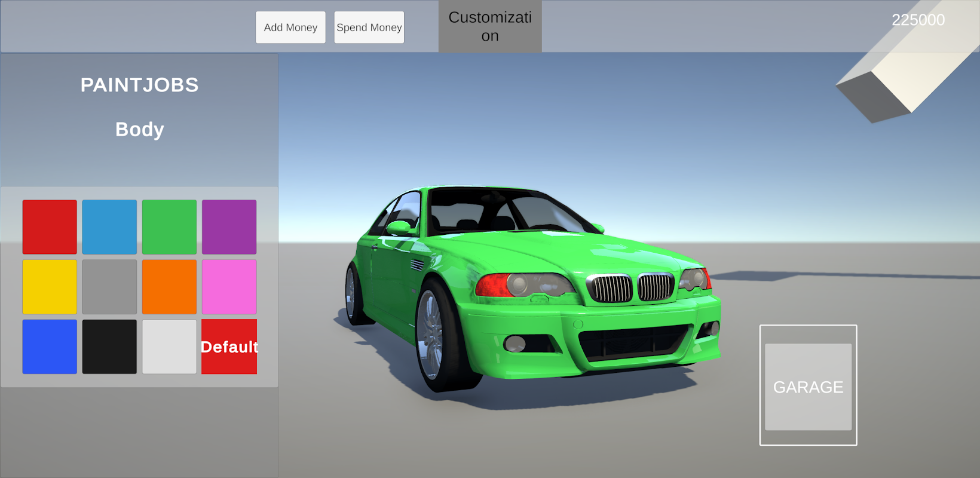Choose the green paint swatch
The height and width of the screenshot is (478, 980).
pyautogui.click(x=169, y=227)
